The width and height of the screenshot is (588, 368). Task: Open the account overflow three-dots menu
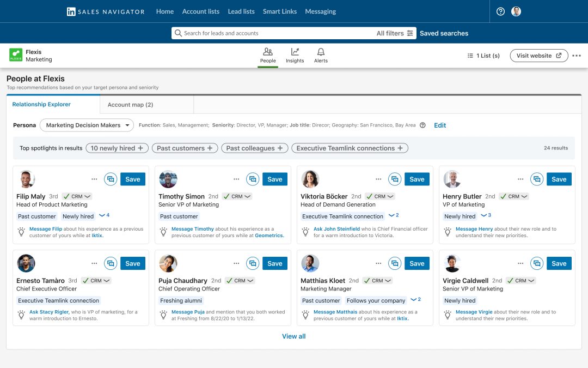[x=577, y=56]
